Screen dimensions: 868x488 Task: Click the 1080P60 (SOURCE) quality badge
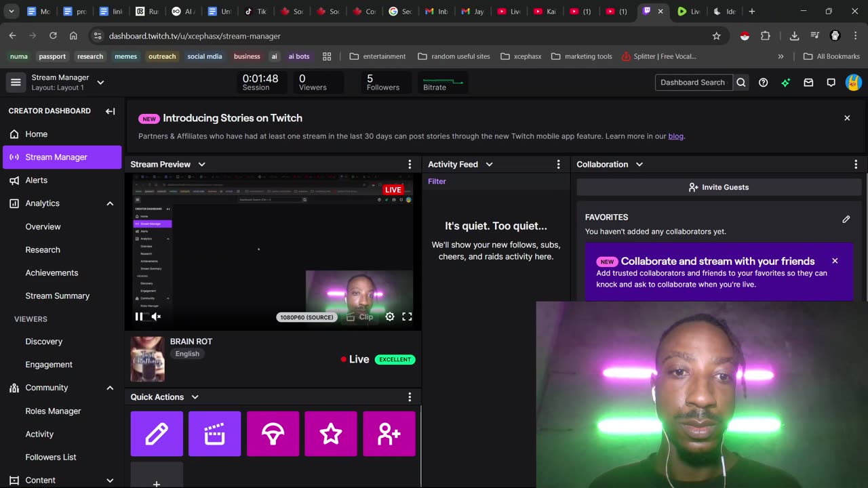click(307, 317)
